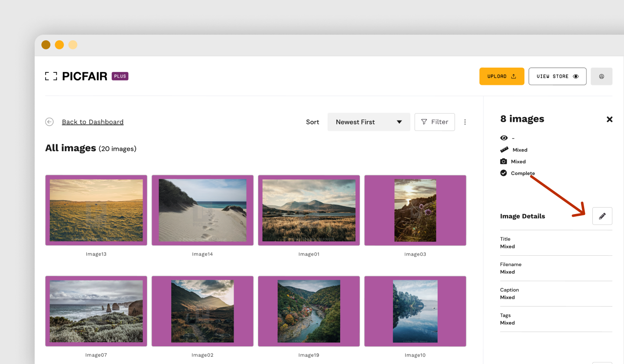The height and width of the screenshot is (364, 624).
Task: Click the All images heading
Action: (71, 148)
